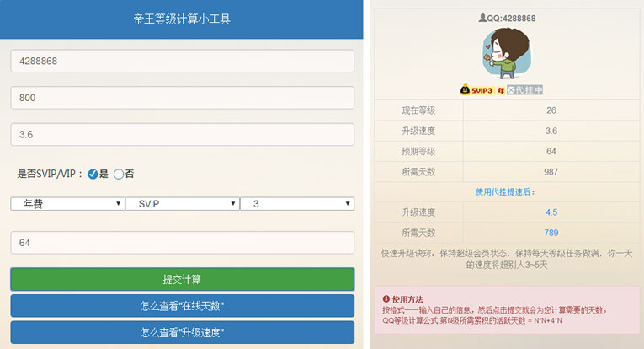
Task: Click the QQ penguin SVIP3 badge
Action: [x=476, y=89]
